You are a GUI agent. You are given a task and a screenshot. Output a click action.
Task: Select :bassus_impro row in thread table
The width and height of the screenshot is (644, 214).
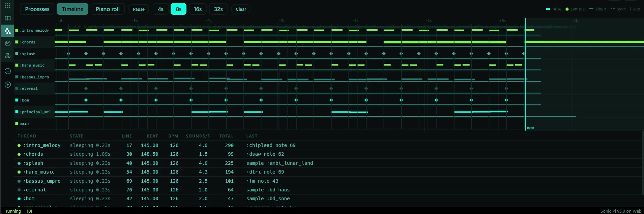tap(328, 181)
